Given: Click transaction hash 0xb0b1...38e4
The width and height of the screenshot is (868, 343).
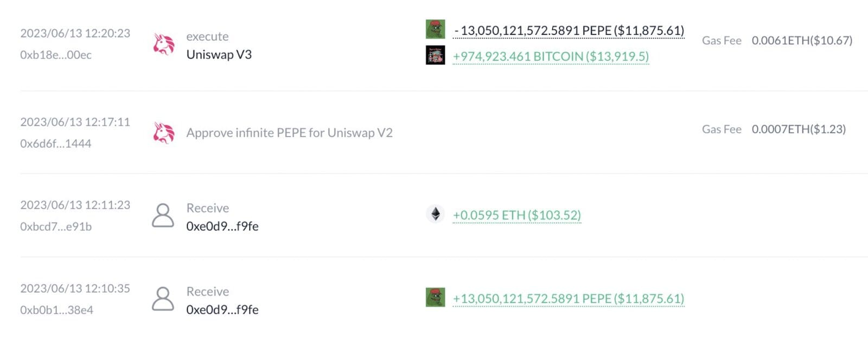Looking at the screenshot, I should pos(57,310).
